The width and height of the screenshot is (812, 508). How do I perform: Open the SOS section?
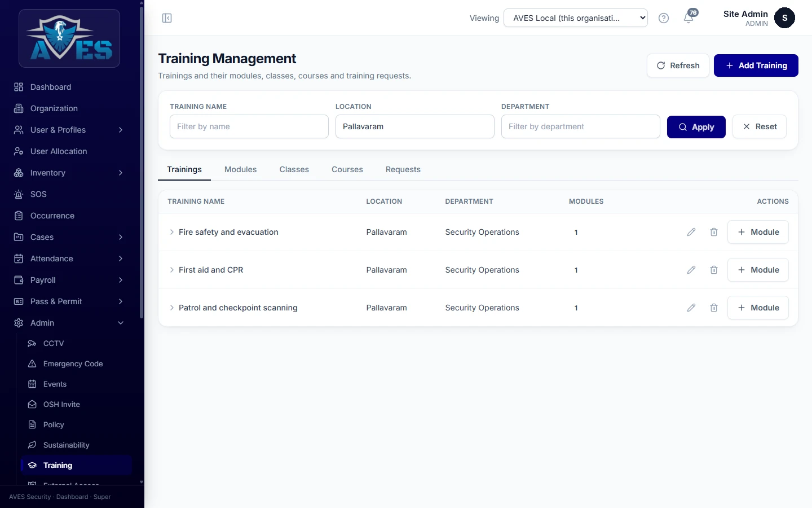(69, 194)
